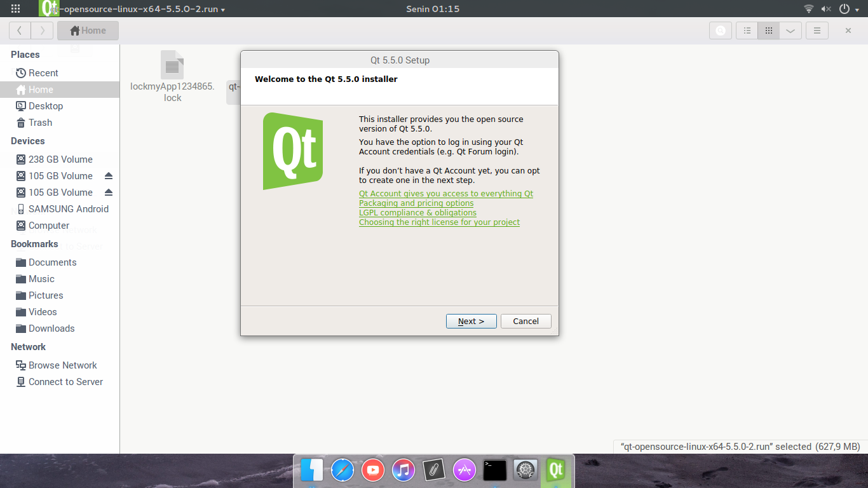868x488 pixels.
Task: Click the Qt installer icon in the dock
Action: coord(556,470)
